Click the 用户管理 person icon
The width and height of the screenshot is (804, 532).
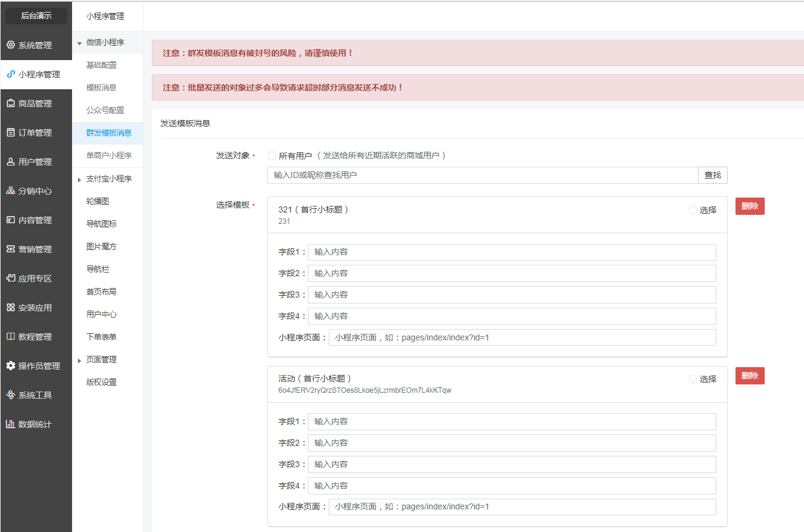11,162
